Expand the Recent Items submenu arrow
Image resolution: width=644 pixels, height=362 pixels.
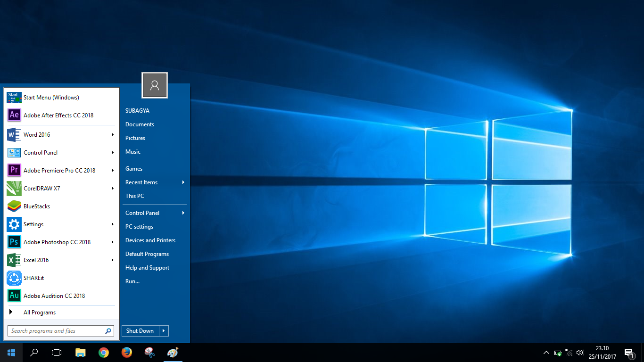point(183,182)
